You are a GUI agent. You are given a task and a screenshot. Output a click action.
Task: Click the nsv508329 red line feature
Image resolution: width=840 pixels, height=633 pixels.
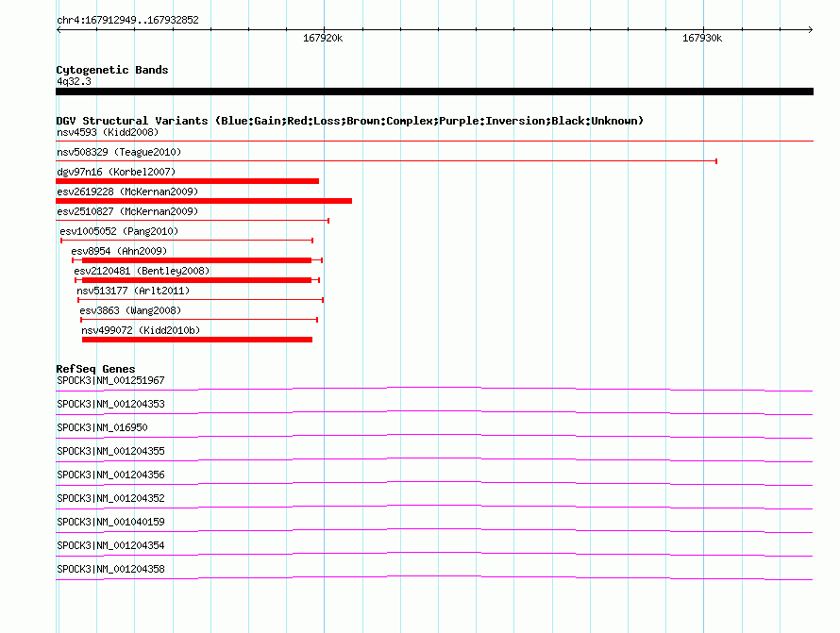[386, 160]
